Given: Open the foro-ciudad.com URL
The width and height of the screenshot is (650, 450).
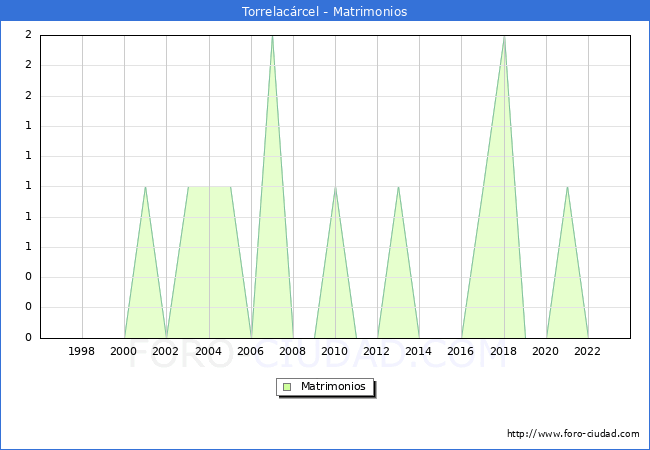Looking at the screenshot, I should tap(573, 434).
